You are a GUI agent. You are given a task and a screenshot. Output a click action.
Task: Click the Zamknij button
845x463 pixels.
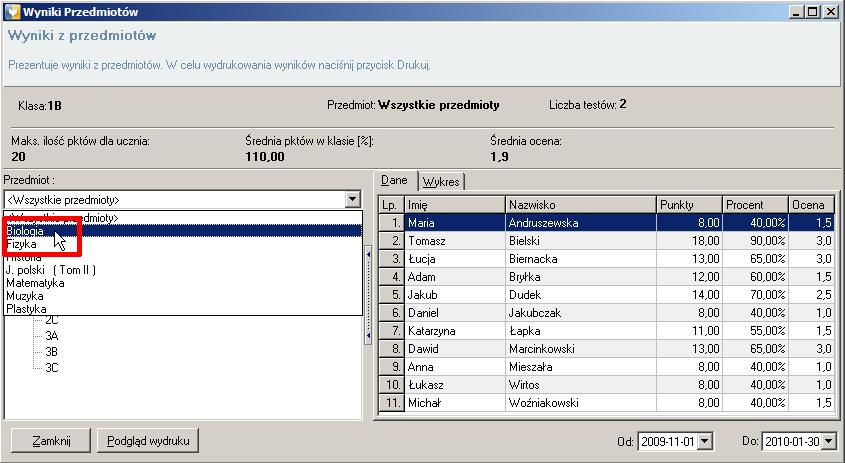(51, 441)
